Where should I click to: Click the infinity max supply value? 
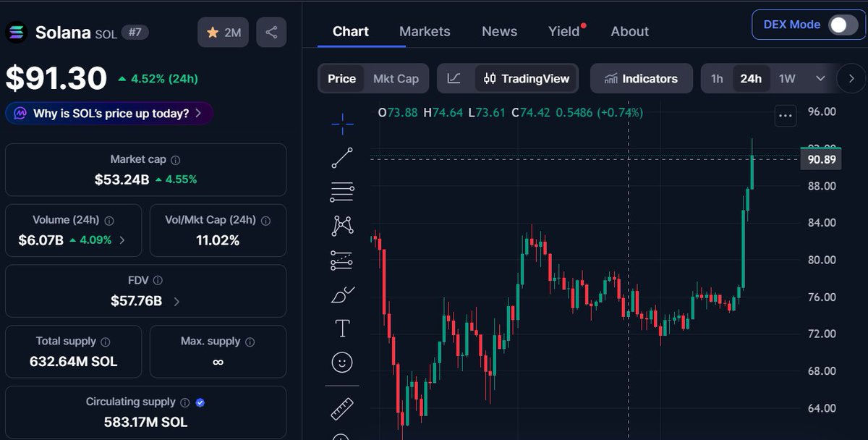coord(218,361)
